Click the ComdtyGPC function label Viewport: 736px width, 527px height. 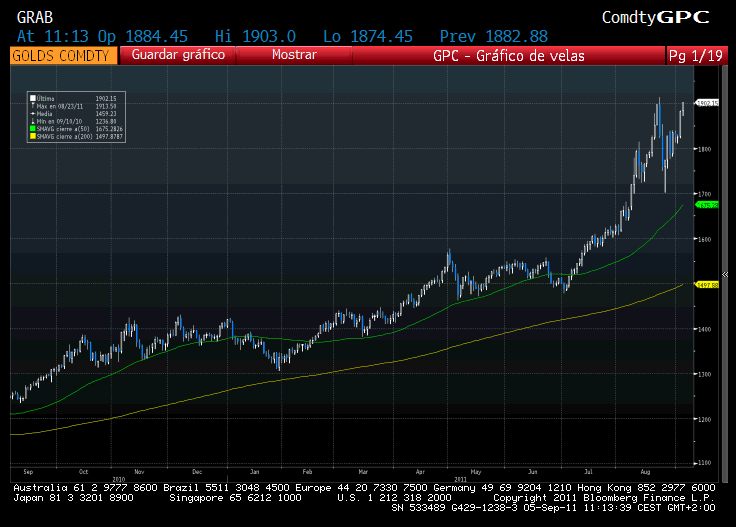tap(655, 18)
